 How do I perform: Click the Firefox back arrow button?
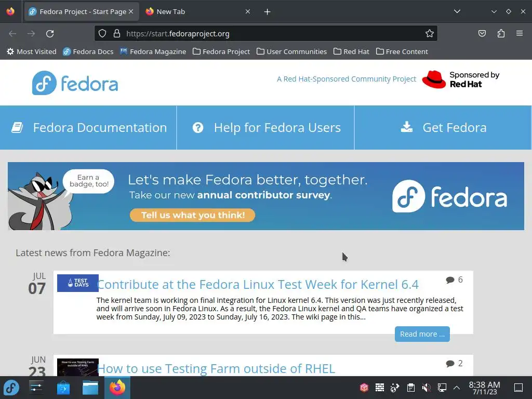point(12,34)
